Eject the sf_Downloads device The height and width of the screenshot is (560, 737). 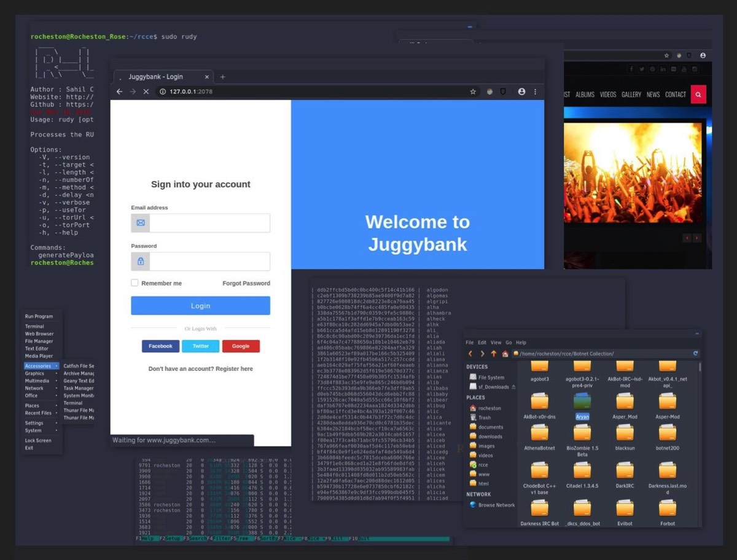(x=513, y=387)
